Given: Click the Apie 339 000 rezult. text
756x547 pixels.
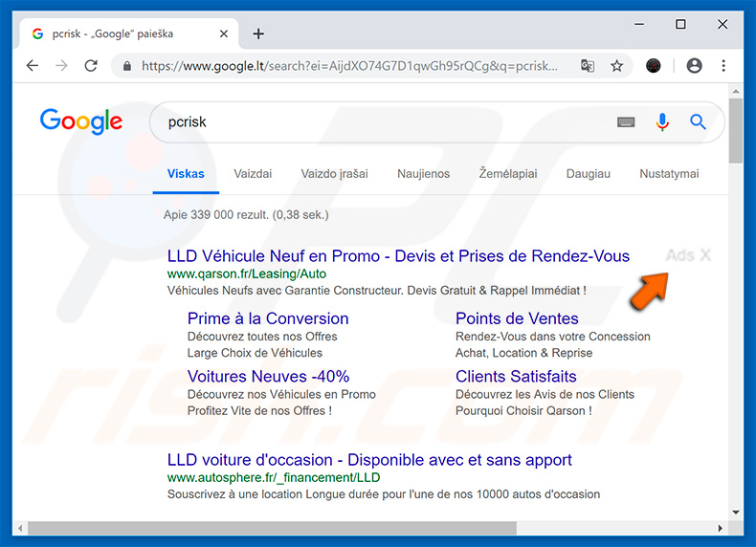Looking at the screenshot, I should click(x=246, y=215).
